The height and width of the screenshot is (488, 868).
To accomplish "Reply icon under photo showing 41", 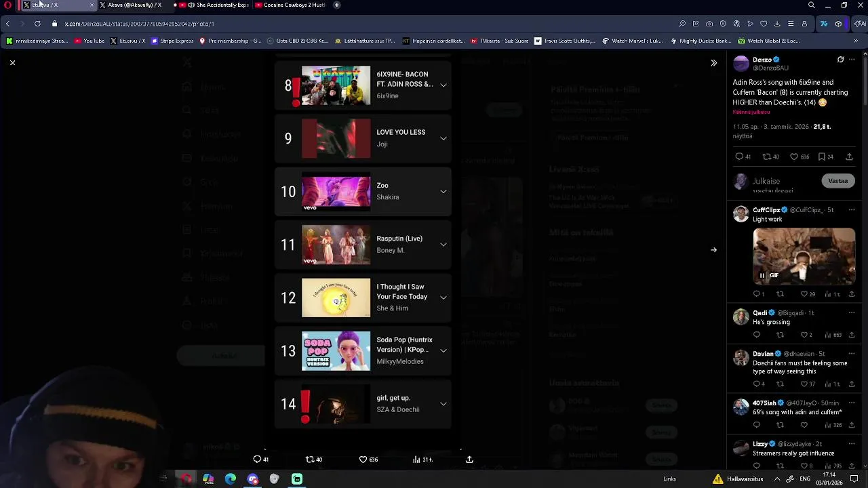I will coord(257,460).
